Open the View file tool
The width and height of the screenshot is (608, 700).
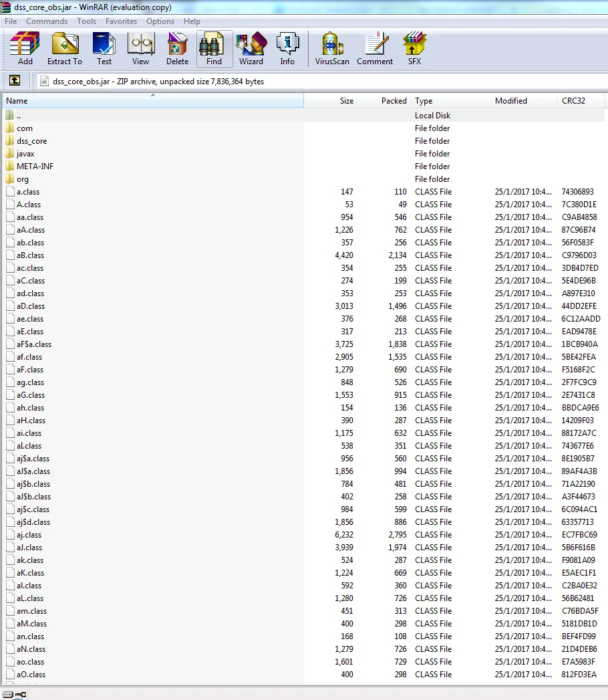pyautogui.click(x=140, y=49)
